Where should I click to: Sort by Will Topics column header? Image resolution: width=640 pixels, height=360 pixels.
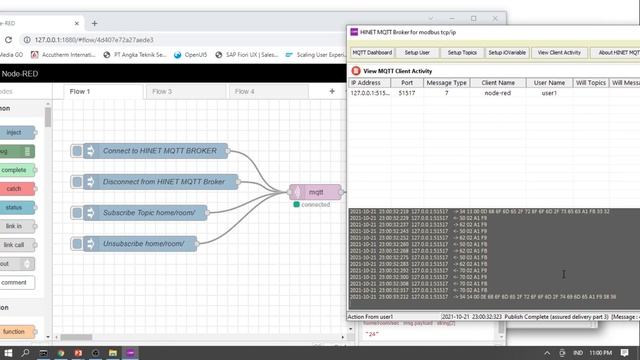[x=591, y=83]
